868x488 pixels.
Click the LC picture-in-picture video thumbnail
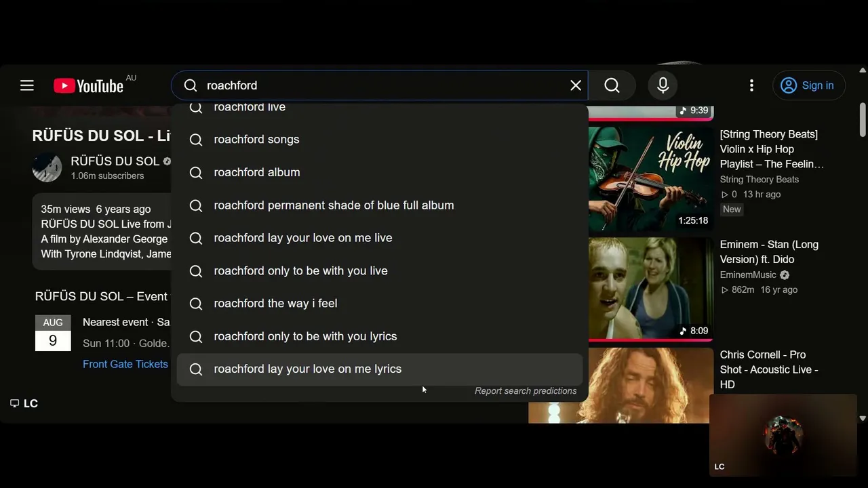[x=783, y=434]
